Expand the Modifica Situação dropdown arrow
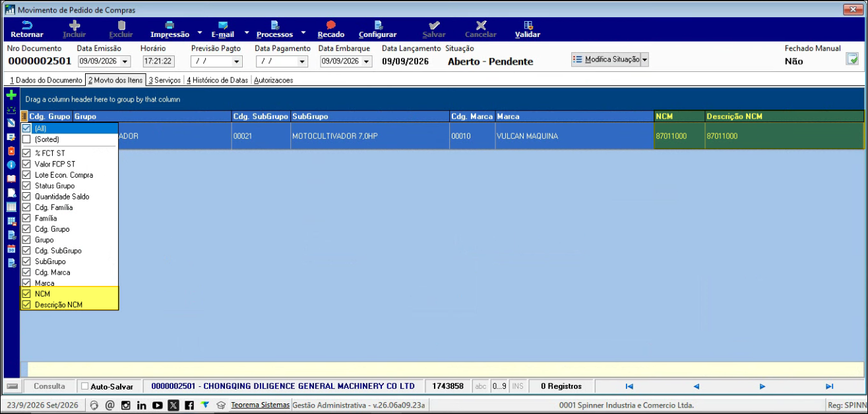Screen dimensions: 868x414 (645, 59)
